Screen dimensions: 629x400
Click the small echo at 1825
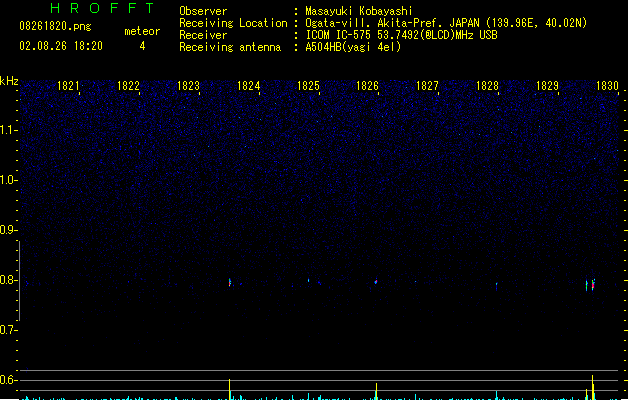click(308, 280)
